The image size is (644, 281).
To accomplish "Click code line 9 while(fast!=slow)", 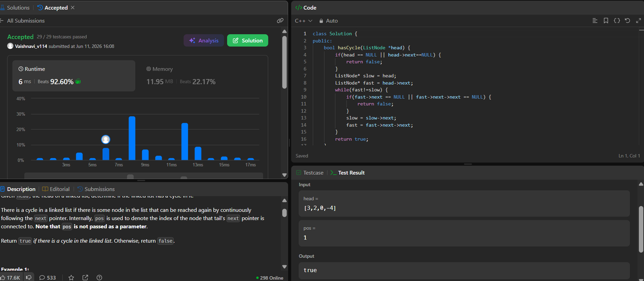I will (x=363, y=90).
